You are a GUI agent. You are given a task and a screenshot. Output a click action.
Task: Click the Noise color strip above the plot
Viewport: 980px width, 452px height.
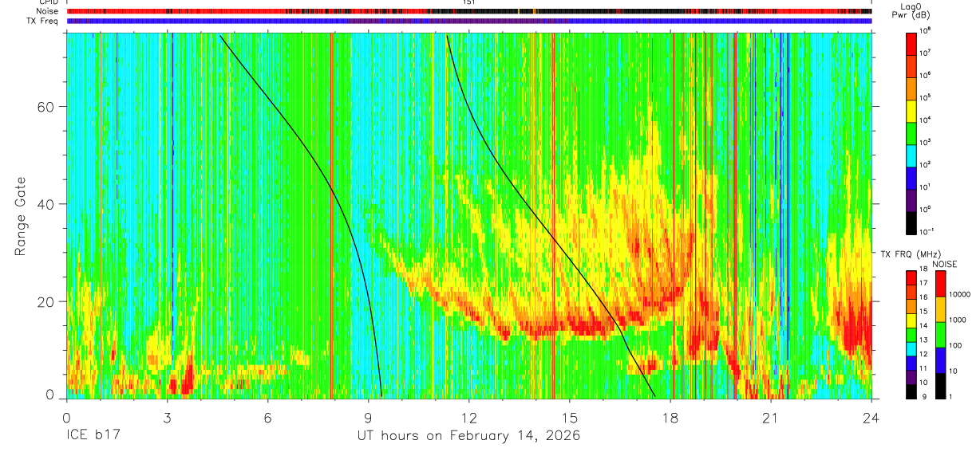(469, 12)
